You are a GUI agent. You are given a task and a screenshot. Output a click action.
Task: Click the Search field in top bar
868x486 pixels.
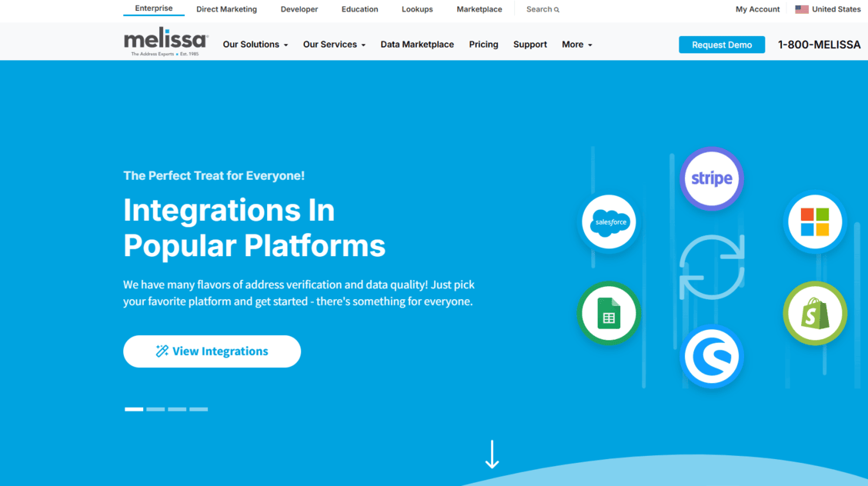(x=542, y=9)
